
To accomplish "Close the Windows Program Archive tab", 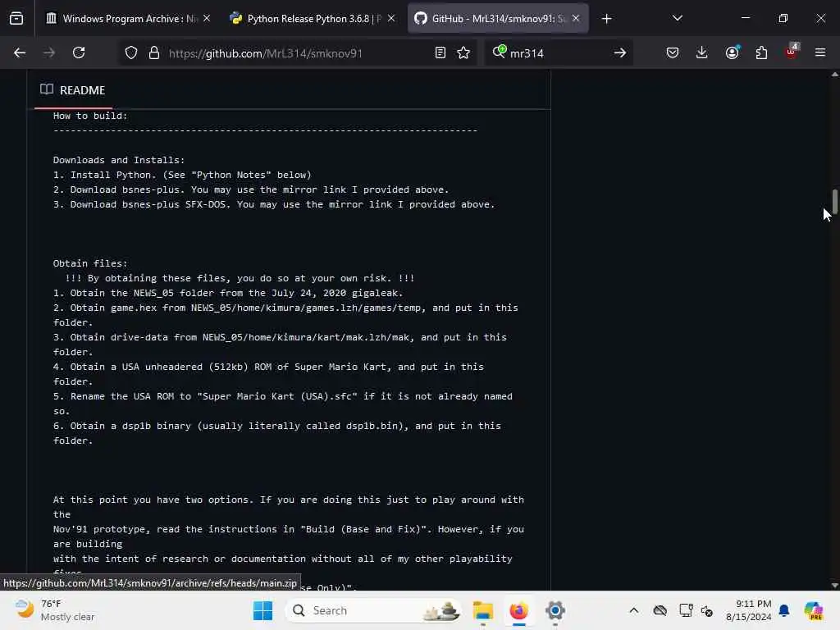I will pos(207,18).
